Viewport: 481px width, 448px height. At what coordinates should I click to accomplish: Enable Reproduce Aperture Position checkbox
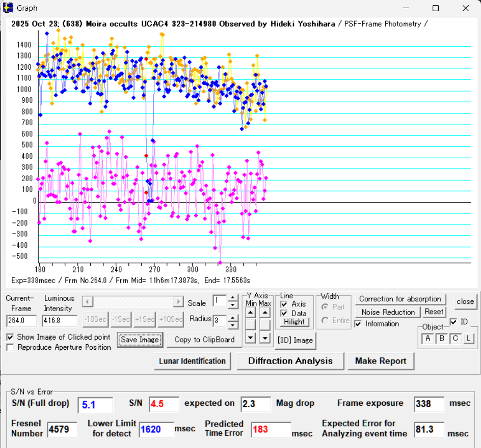[10, 347]
